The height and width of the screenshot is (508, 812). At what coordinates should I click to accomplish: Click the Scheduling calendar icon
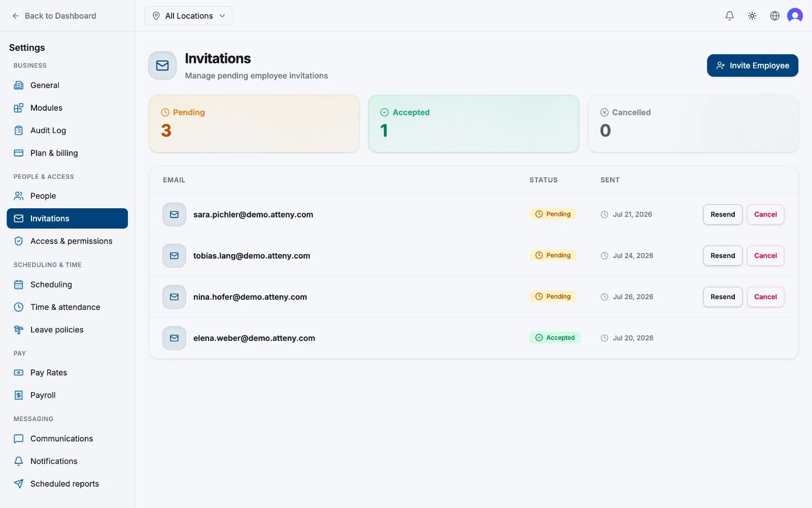point(19,284)
